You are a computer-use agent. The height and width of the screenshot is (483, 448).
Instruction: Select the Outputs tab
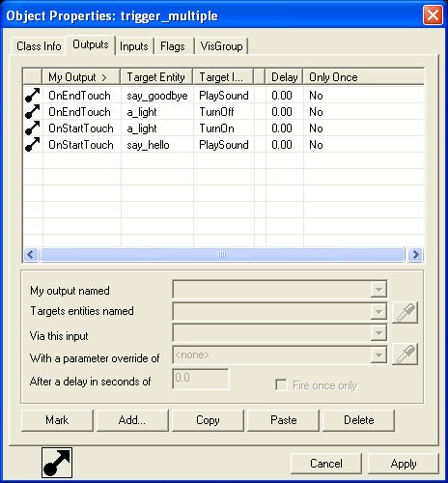tap(91, 44)
